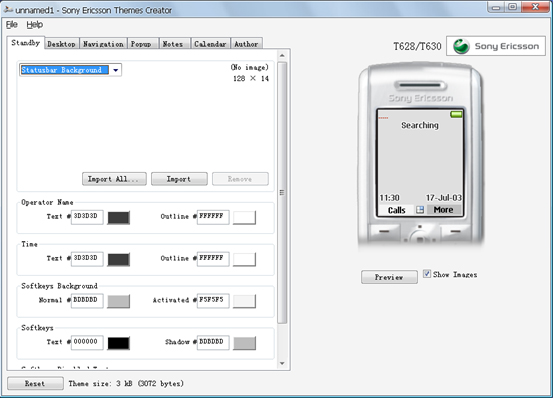Click the center icon between phone softkeys

coord(420,210)
